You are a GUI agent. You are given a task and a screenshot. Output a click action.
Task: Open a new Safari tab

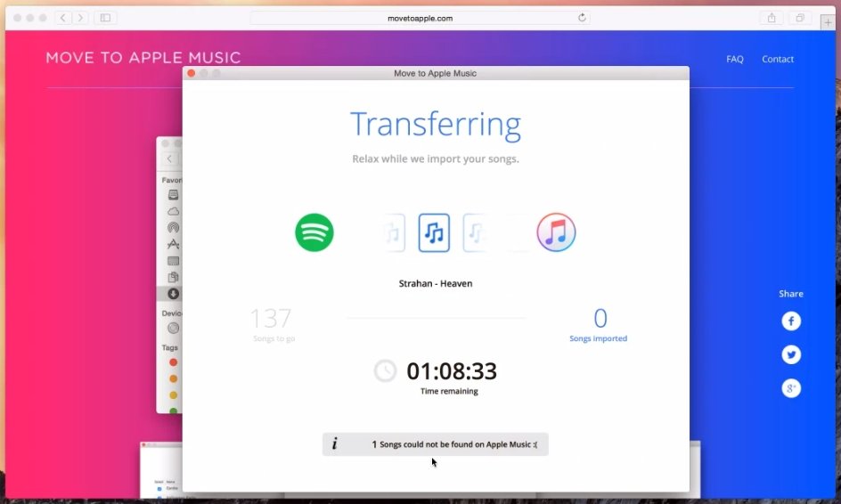pos(828,22)
